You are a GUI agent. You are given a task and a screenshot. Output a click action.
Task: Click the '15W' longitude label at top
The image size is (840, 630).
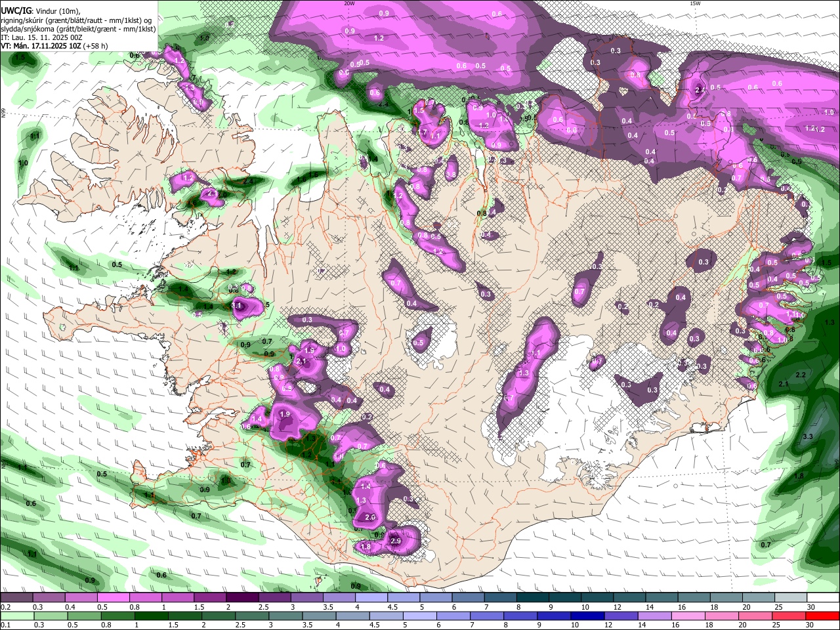(695, 3)
